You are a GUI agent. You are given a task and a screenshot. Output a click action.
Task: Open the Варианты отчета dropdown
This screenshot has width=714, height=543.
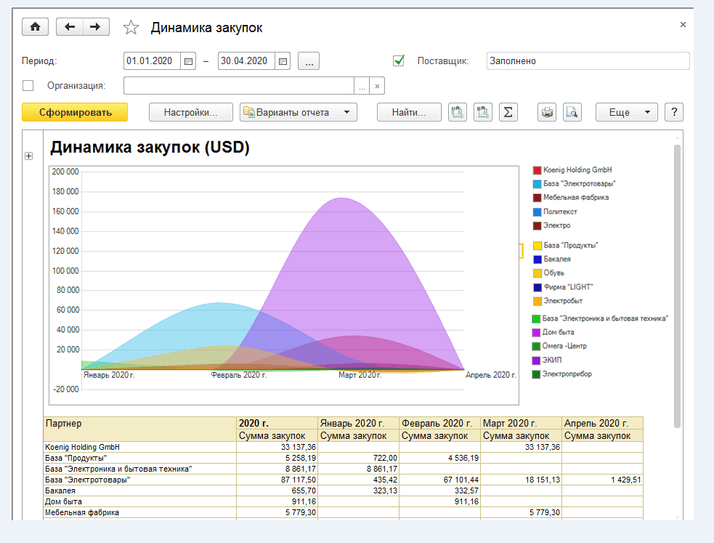298,112
